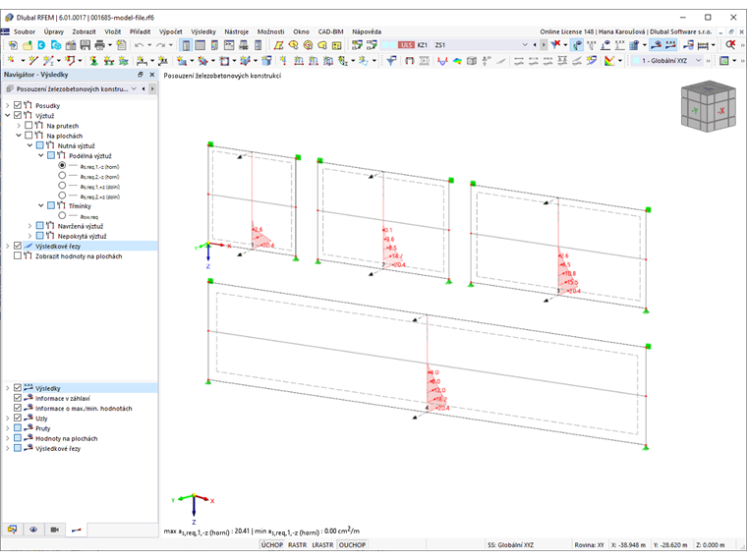Screen dimensions: 747x560
Task: Collapse the Nutná výztuž tree node
Action: point(29,145)
